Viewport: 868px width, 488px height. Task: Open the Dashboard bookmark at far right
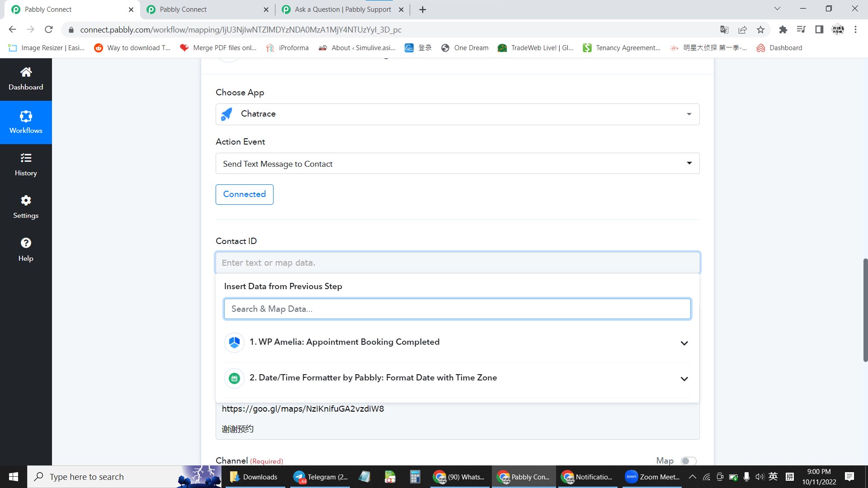779,48
